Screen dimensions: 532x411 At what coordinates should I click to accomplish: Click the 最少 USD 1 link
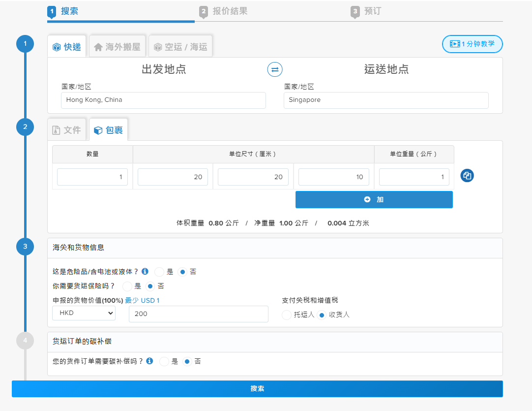point(142,300)
